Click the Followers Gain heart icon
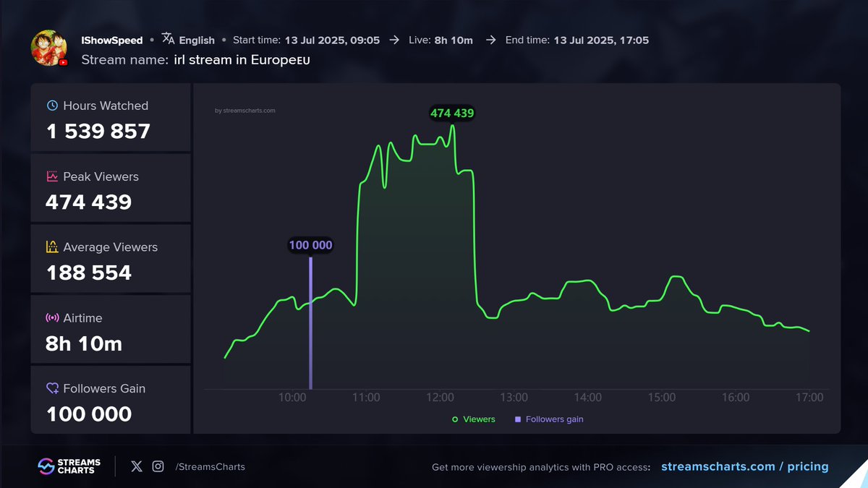This screenshot has width=868, height=488. (x=52, y=388)
